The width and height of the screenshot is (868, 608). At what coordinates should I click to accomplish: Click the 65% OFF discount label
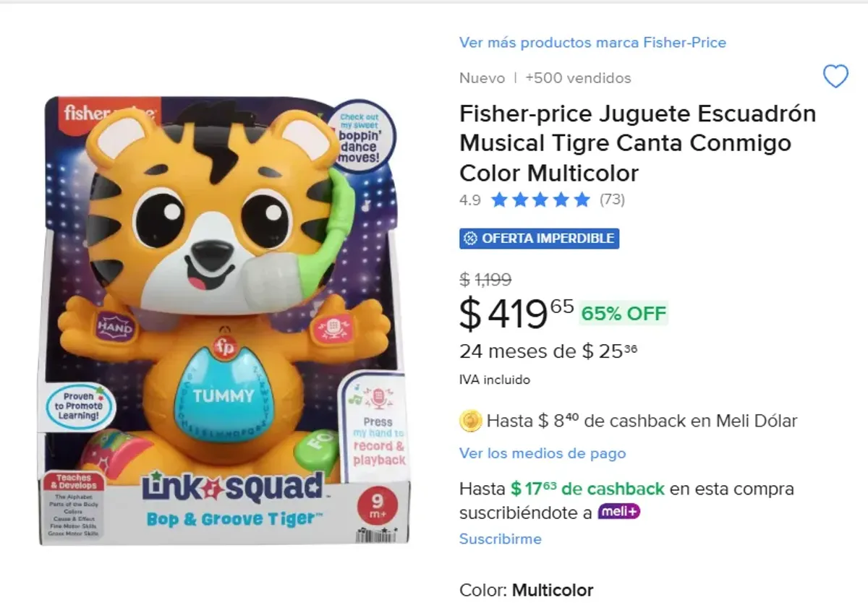(624, 314)
